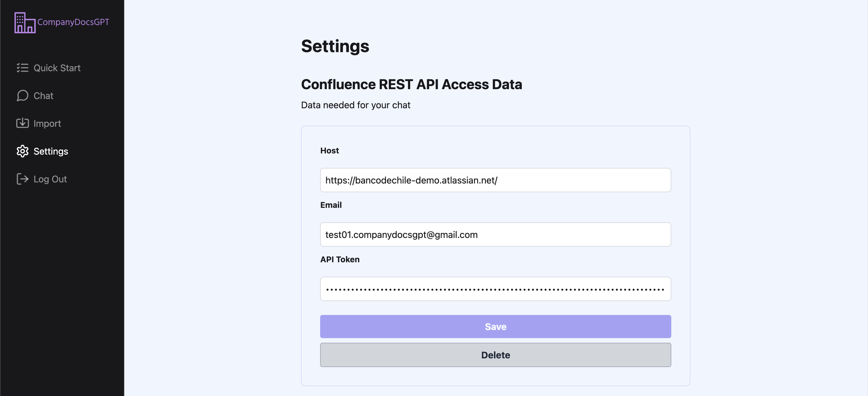Focus the Host URL input field
The height and width of the screenshot is (396, 868).
click(x=495, y=180)
